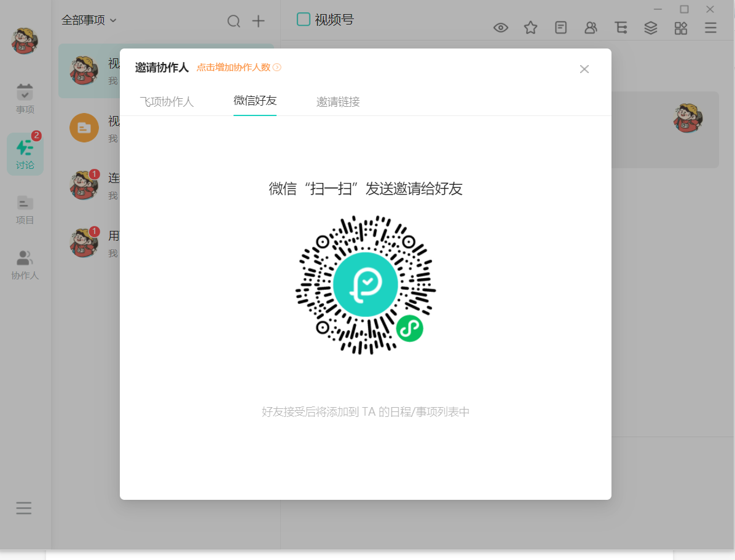This screenshot has height=560, width=735.
Task: Click the profile avatar in the sidebar
Action: pos(25,41)
